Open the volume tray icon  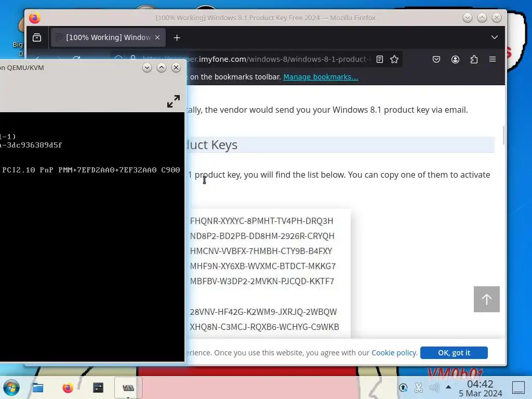[434, 388]
